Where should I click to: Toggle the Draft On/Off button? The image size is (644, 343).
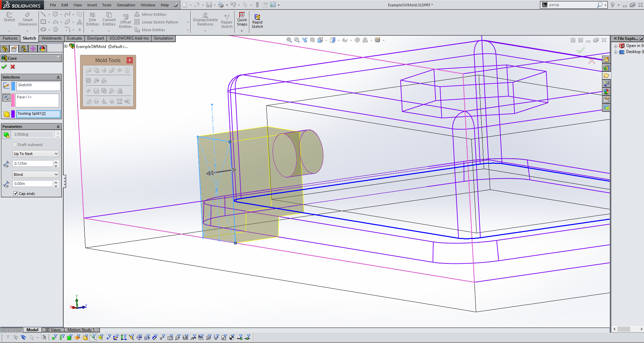6,135
